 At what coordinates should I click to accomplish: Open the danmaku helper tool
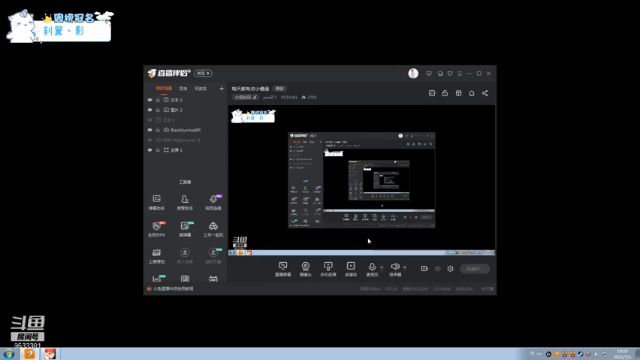(157, 202)
